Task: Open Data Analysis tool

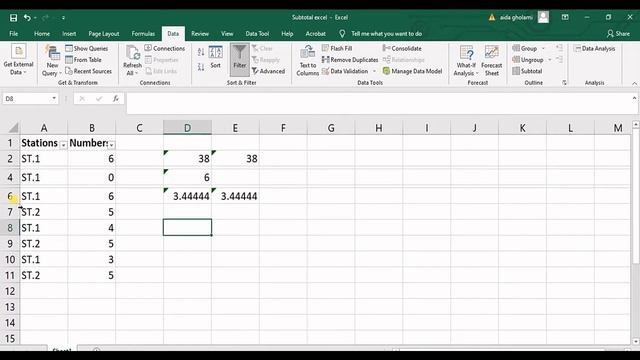Action: [x=594, y=48]
